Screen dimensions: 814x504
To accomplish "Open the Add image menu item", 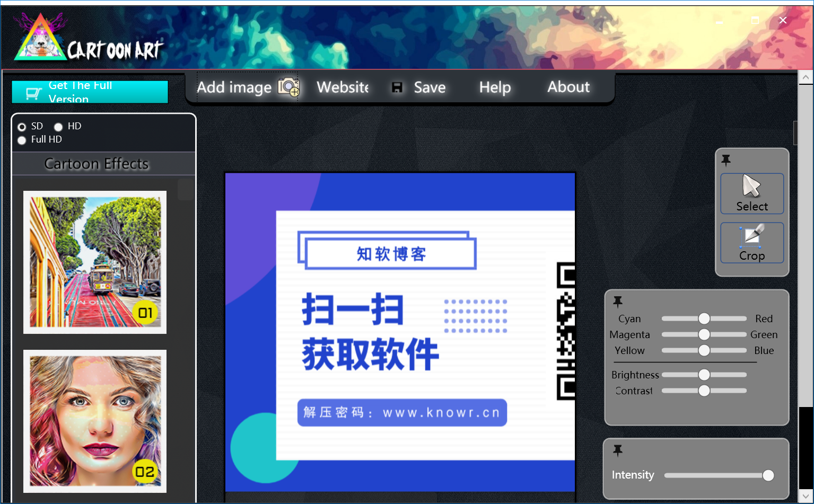I will click(x=248, y=87).
